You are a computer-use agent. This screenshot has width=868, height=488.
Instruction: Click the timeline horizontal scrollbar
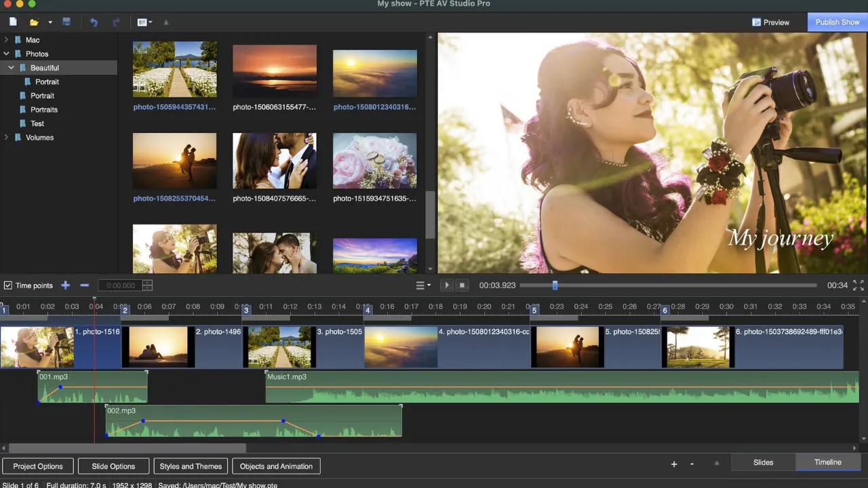tap(127, 448)
